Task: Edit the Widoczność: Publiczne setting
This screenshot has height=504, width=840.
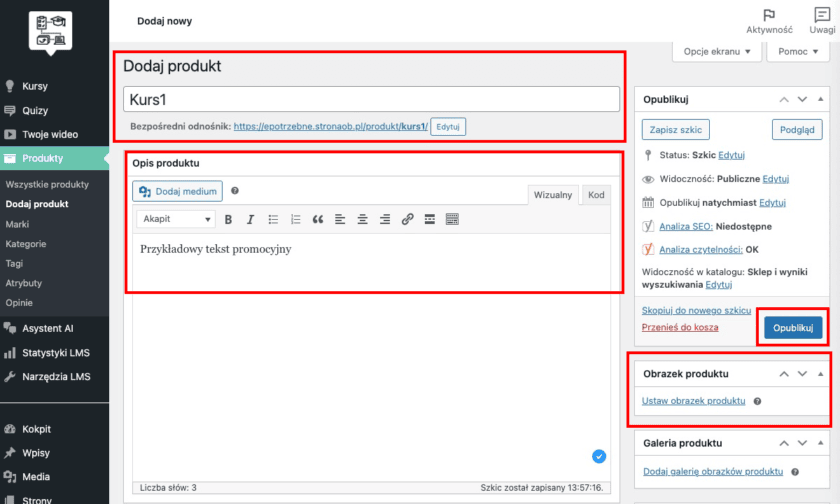Action: tap(775, 179)
